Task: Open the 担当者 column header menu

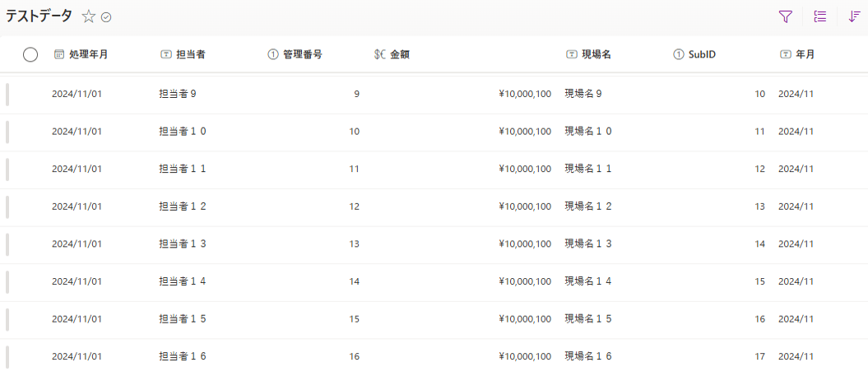Action: [x=183, y=54]
